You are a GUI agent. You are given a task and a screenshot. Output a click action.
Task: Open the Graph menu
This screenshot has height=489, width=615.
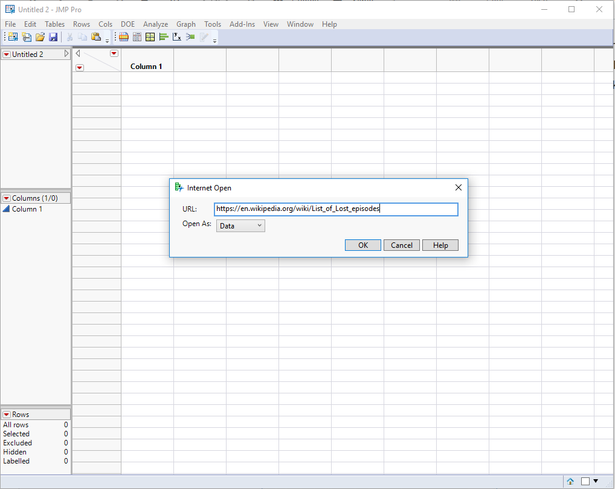pos(186,24)
